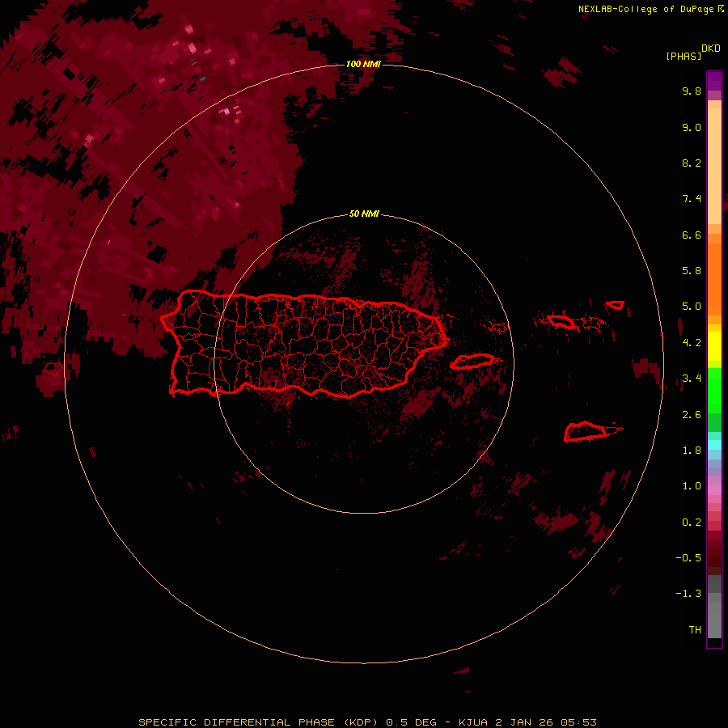Select the 4.2 scale label
This screenshot has height=728, width=728.
click(x=692, y=343)
